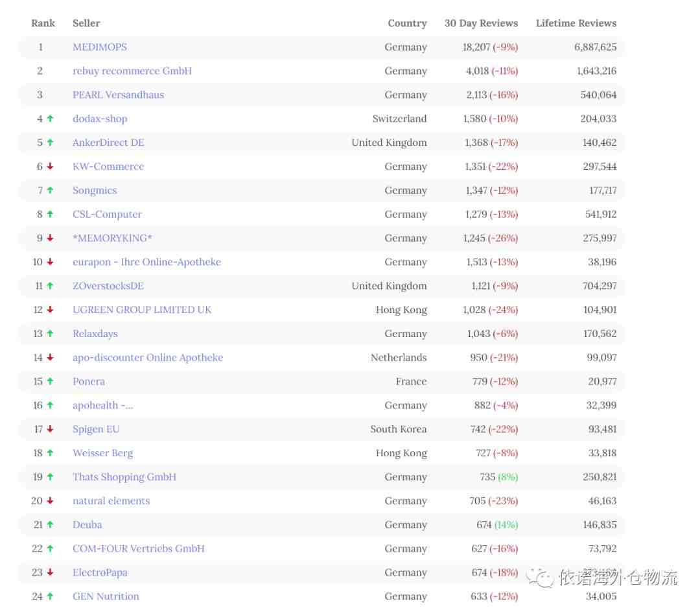View the Songmics seller profile link

click(x=95, y=190)
